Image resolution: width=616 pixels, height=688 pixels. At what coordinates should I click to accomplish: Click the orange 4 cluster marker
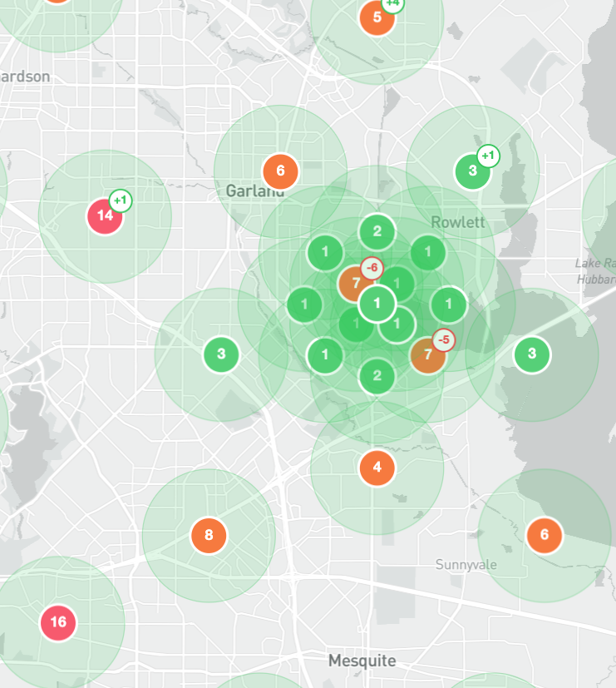[377, 468]
